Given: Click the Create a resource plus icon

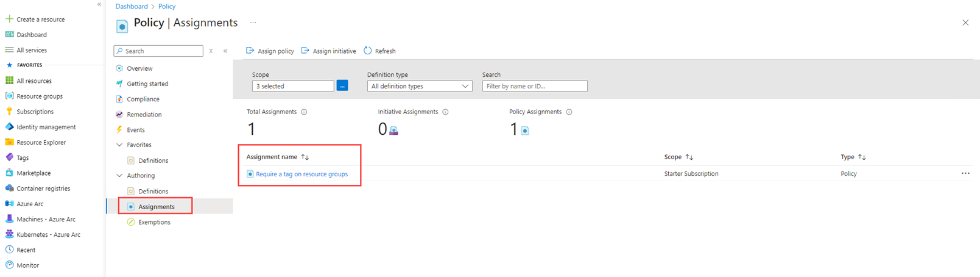Looking at the screenshot, I should point(9,19).
